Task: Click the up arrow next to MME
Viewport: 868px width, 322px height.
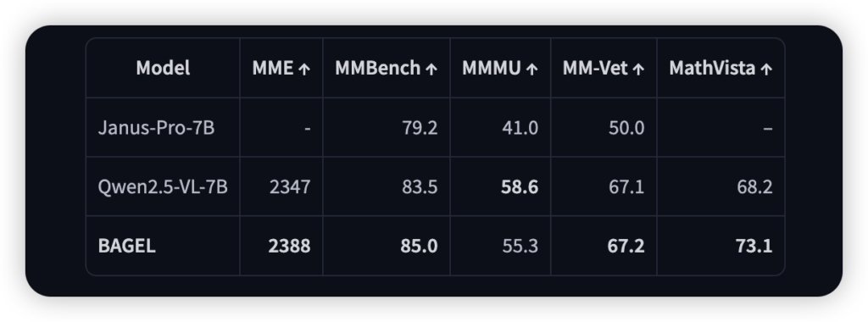Action: [304, 69]
